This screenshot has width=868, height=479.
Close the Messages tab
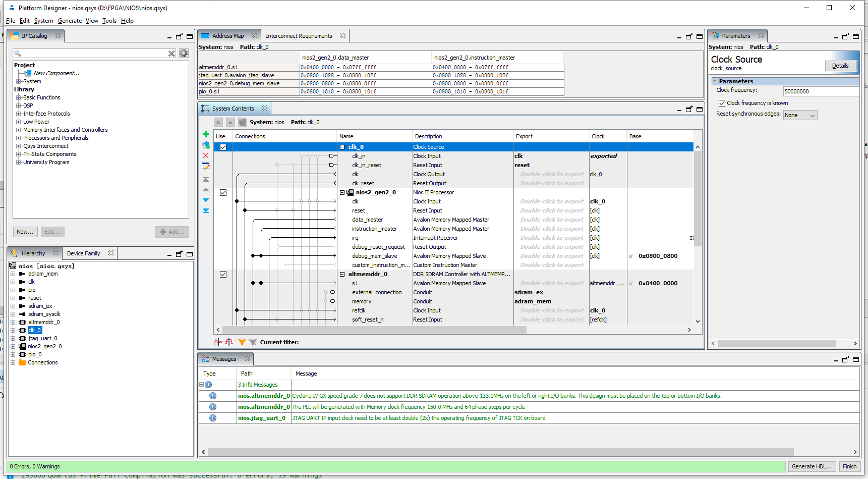coord(247,359)
